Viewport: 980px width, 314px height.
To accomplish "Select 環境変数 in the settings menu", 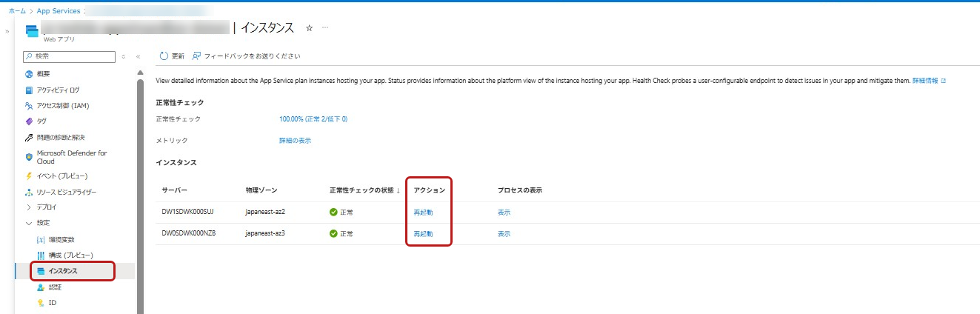I will pyautogui.click(x=61, y=239).
